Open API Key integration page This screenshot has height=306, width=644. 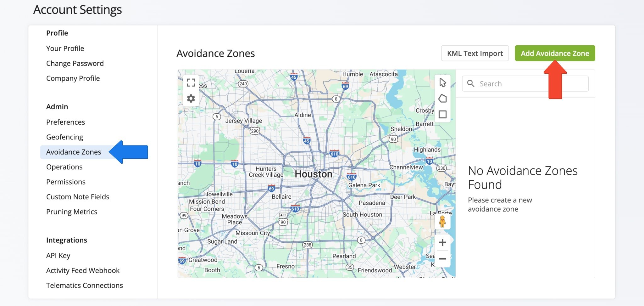point(58,256)
